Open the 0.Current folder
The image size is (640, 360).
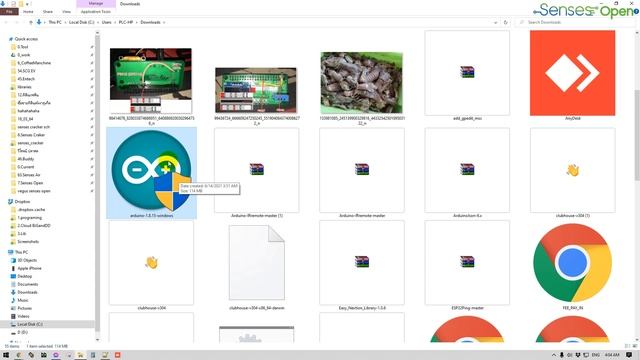click(26, 167)
